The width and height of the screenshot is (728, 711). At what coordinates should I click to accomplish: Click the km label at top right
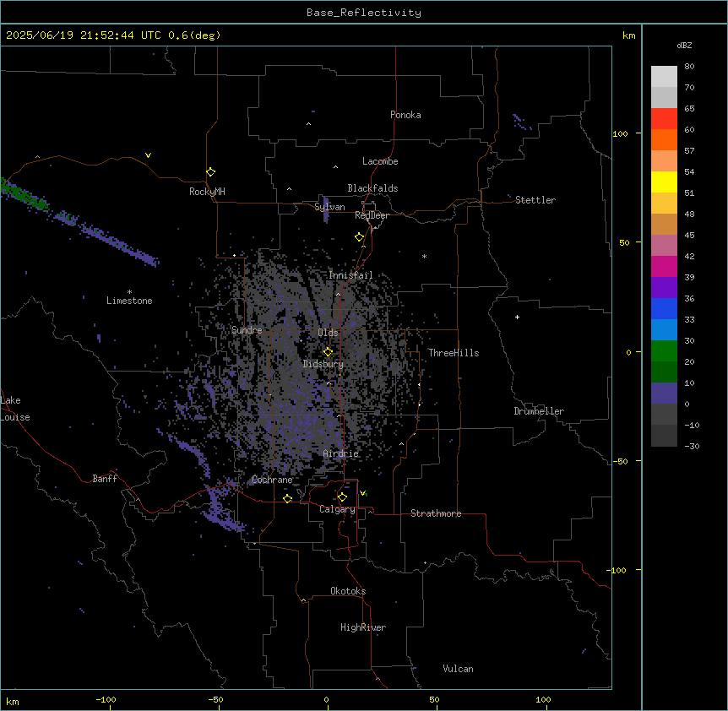(628, 35)
